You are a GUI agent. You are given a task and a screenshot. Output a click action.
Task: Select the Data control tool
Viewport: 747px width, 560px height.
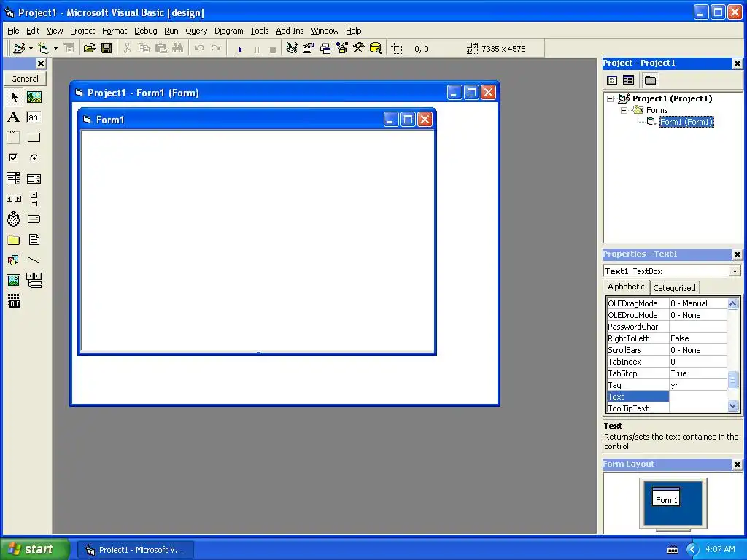click(34, 281)
